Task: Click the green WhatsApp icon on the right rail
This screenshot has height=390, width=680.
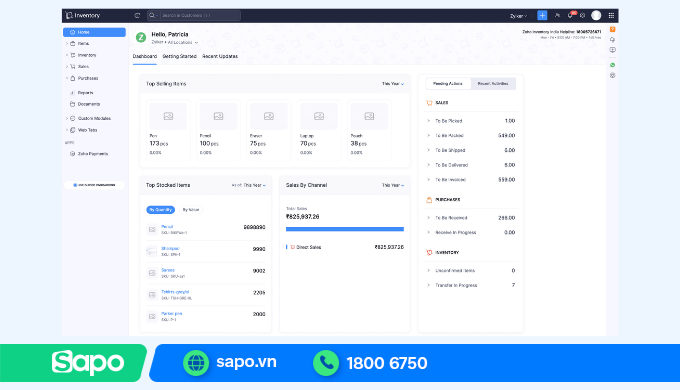Action: point(612,65)
